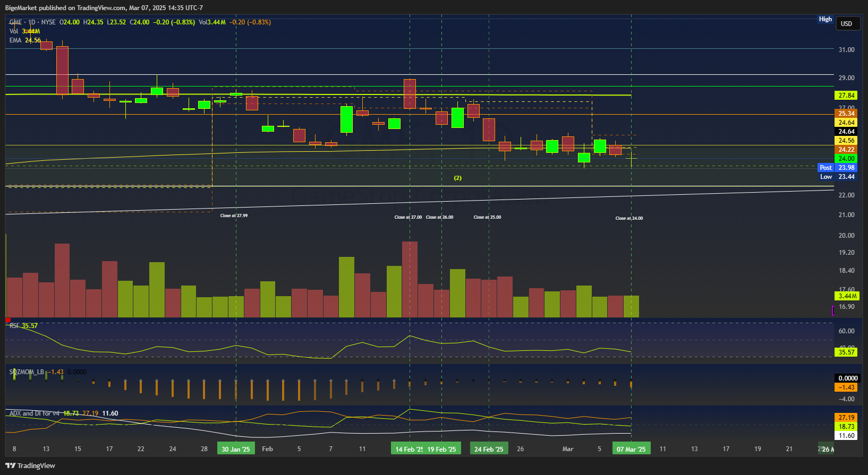Select the Low 23.44 price label
Screen dimensions: 868x475
coord(837,177)
